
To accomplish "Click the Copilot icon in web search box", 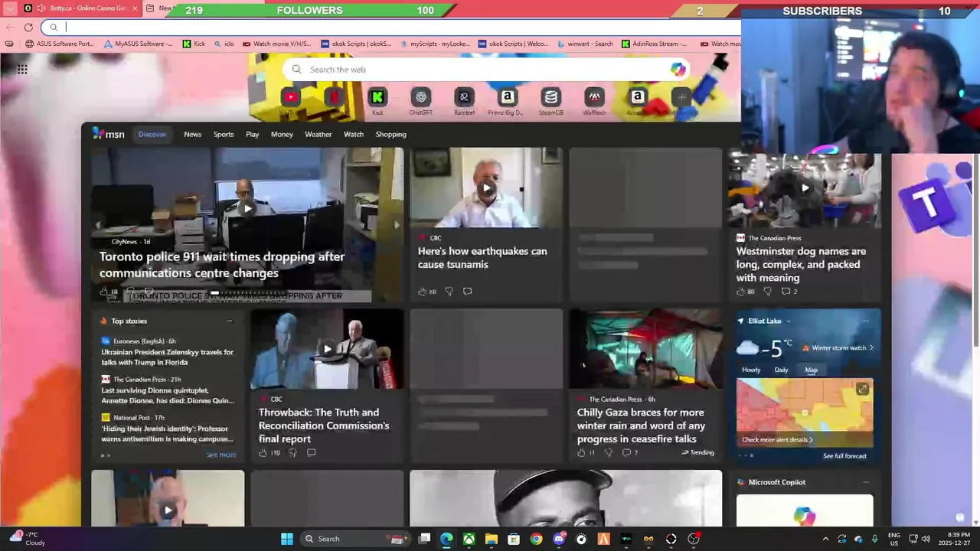I will click(678, 70).
